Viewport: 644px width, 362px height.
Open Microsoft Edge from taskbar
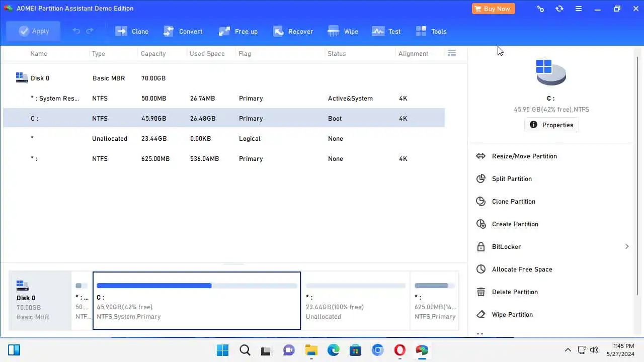pyautogui.click(x=334, y=350)
